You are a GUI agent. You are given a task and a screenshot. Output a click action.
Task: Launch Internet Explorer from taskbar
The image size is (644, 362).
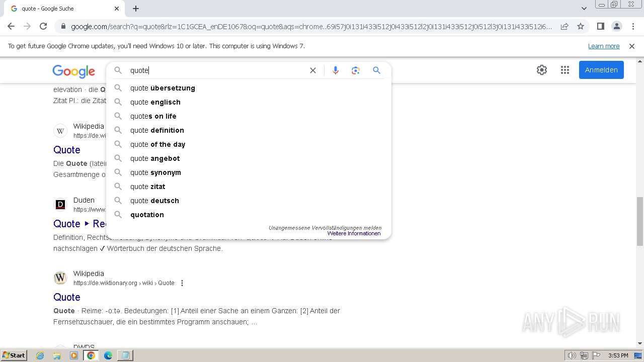(40, 355)
